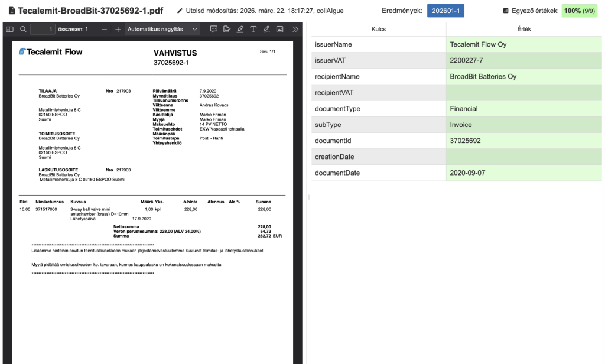
Task: Zoom in with the plus button
Action: point(118,30)
